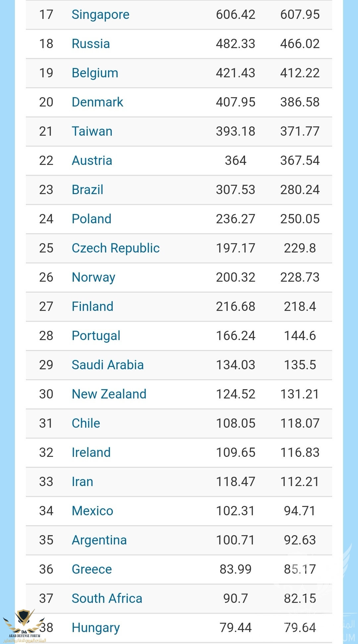Screen dimensions: 358x644
Task: Click the Hungary country link
Action: point(96,628)
